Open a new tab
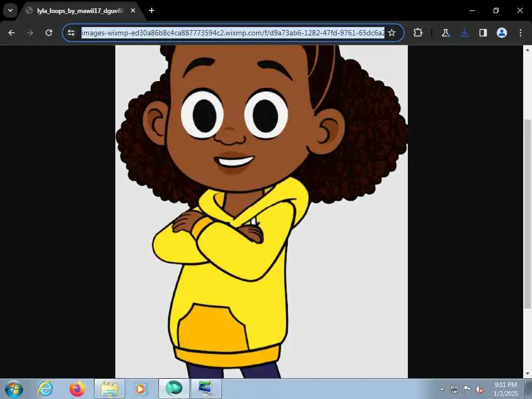This screenshot has height=399, width=532. [x=152, y=10]
